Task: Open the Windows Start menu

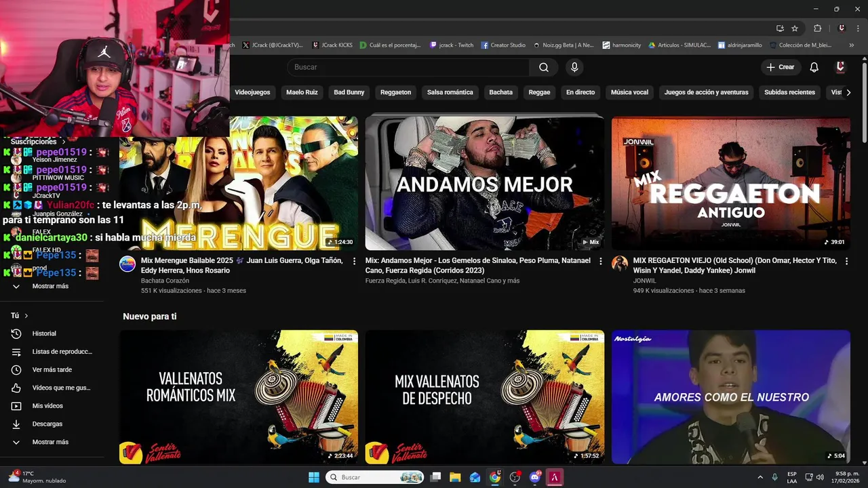Action: pos(314,477)
